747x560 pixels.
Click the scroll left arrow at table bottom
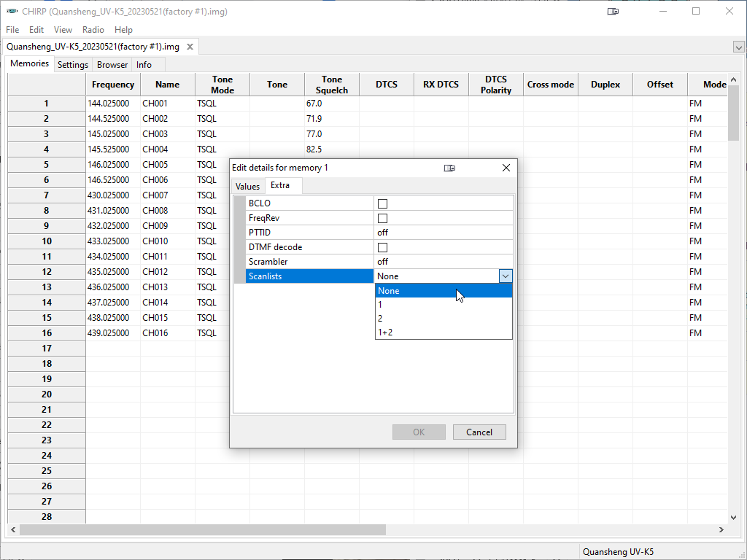(13, 529)
